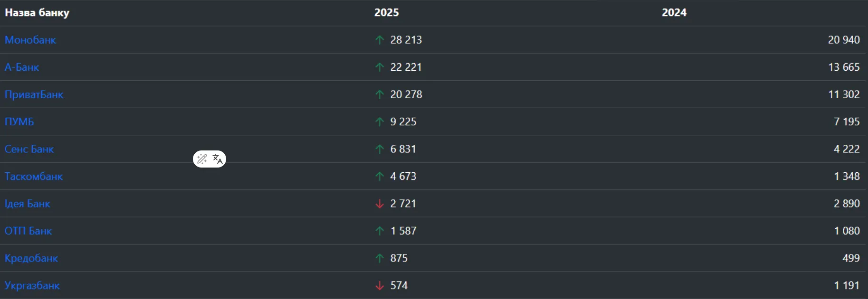Open Сенс Банк link
Viewport: 868px width, 299px height.
coord(29,149)
